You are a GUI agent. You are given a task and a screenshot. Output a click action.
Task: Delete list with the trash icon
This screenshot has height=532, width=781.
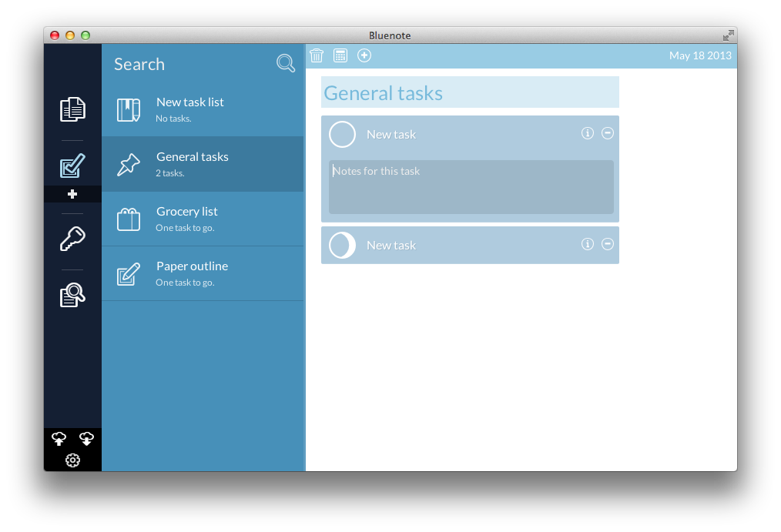(317, 55)
